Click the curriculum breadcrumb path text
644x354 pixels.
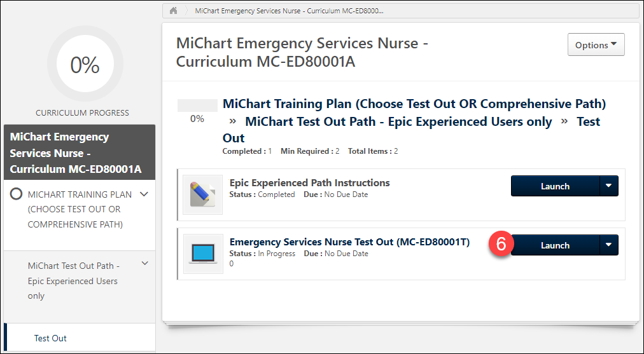click(289, 11)
